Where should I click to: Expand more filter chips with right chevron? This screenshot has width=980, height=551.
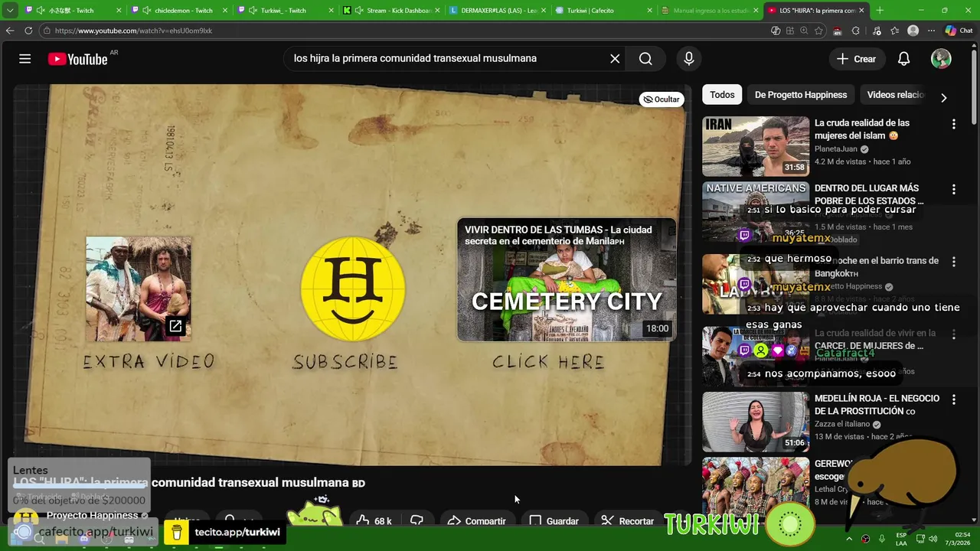pos(943,97)
